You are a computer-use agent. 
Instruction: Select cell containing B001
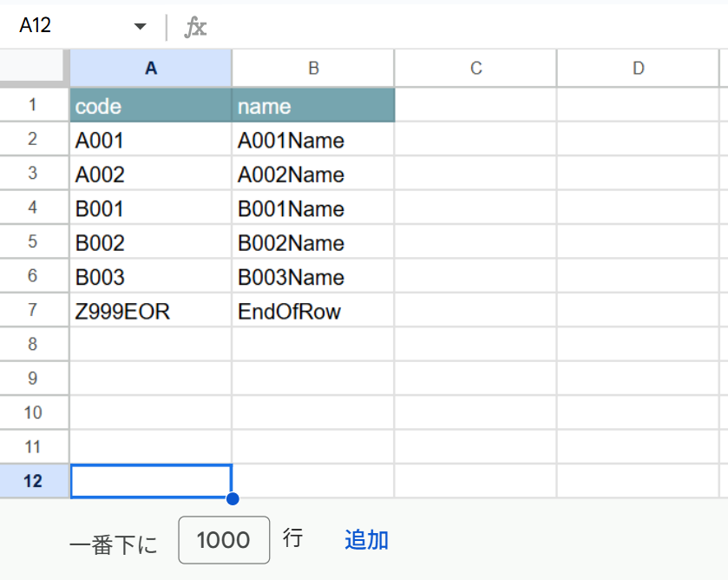tap(151, 208)
